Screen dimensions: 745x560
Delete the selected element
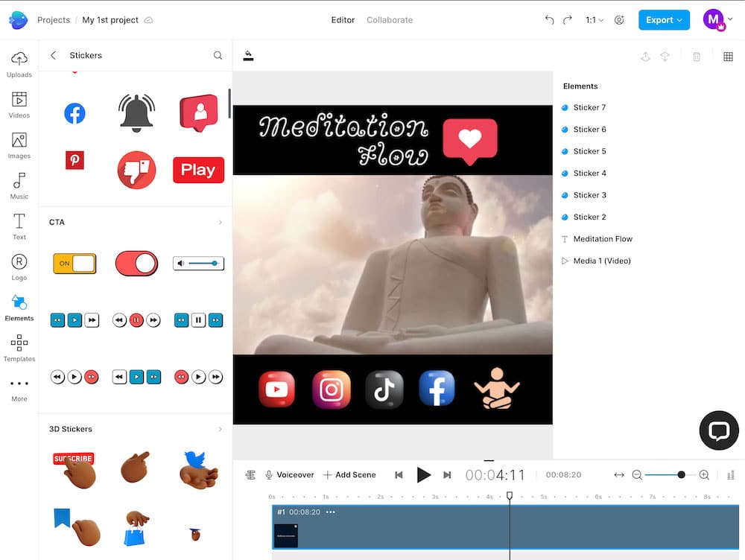697,57
